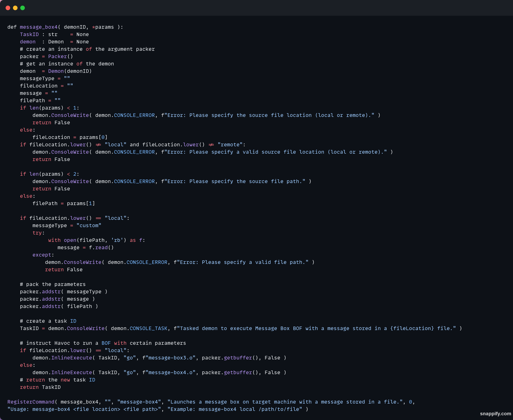Select comment '# get an instance of the demon'
Image resolution: width=513 pixels, height=420 pixels.
pos(67,64)
